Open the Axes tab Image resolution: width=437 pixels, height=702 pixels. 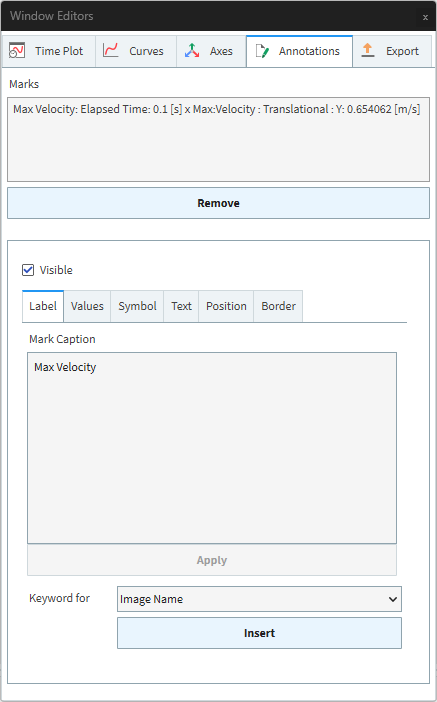(211, 51)
